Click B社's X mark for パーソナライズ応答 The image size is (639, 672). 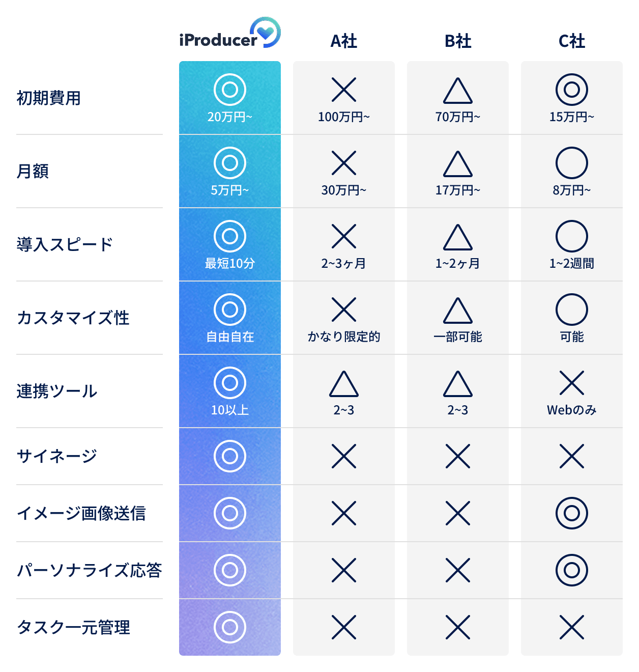point(458,570)
